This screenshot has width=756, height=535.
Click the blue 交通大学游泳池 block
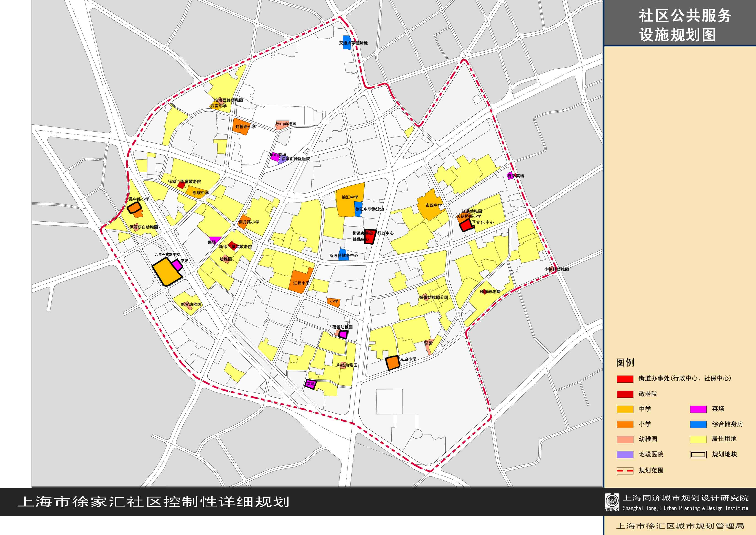pos(346,43)
